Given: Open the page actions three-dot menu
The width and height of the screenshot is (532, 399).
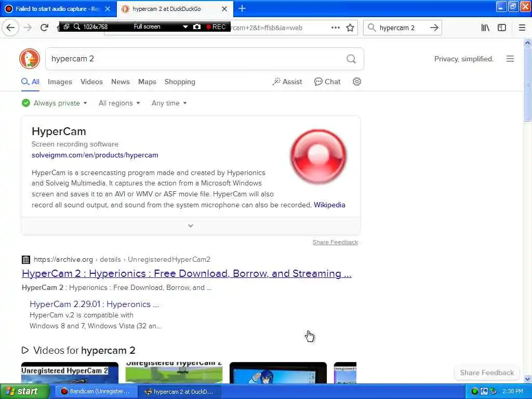Looking at the screenshot, I should [335, 28].
